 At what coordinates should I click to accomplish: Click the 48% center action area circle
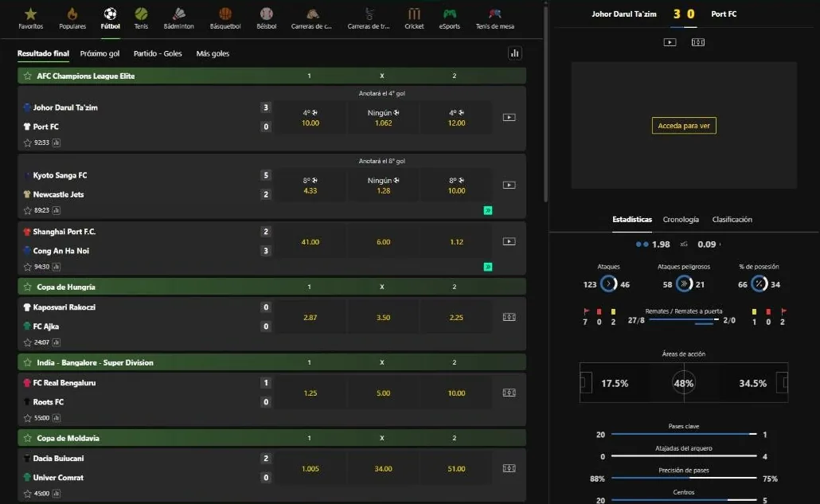pos(684,383)
